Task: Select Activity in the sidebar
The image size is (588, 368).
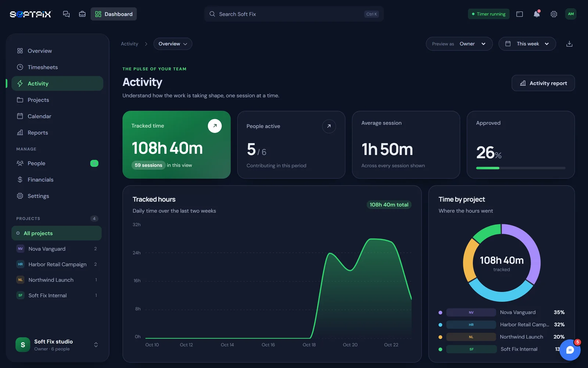Action: pyautogui.click(x=57, y=84)
